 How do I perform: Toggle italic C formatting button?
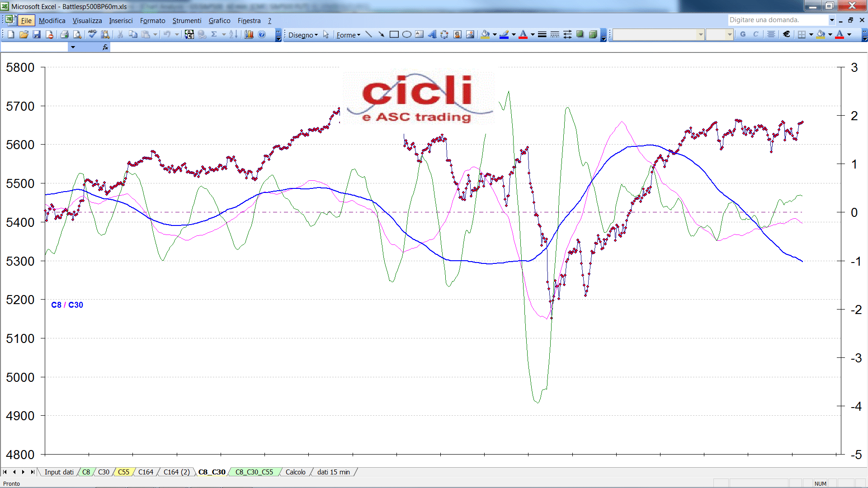(x=755, y=34)
